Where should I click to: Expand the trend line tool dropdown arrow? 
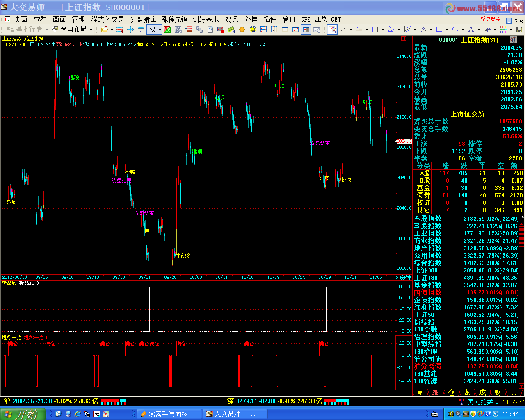pyautogui.click(x=351, y=30)
